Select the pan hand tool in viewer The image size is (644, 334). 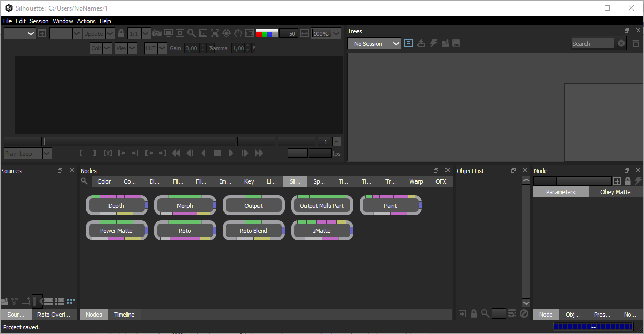coord(238,33)
